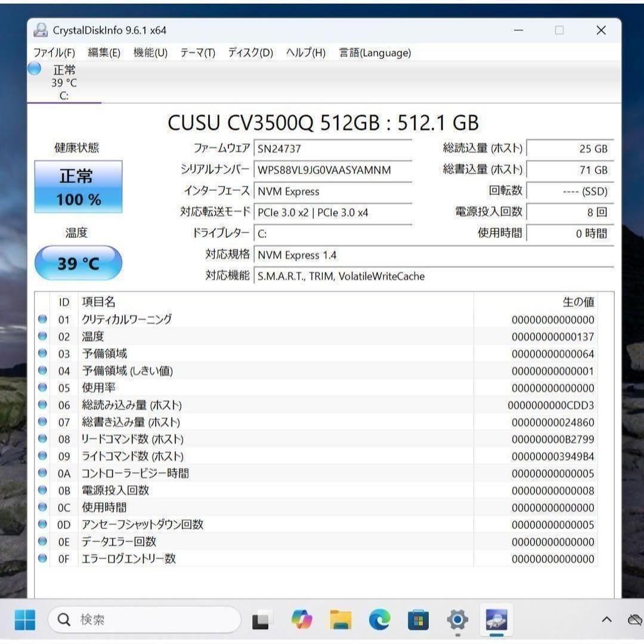Viewport: 644px width, 644px height.
Task: Click inside the Windows 検索 search box
Action: pos(143,620)
